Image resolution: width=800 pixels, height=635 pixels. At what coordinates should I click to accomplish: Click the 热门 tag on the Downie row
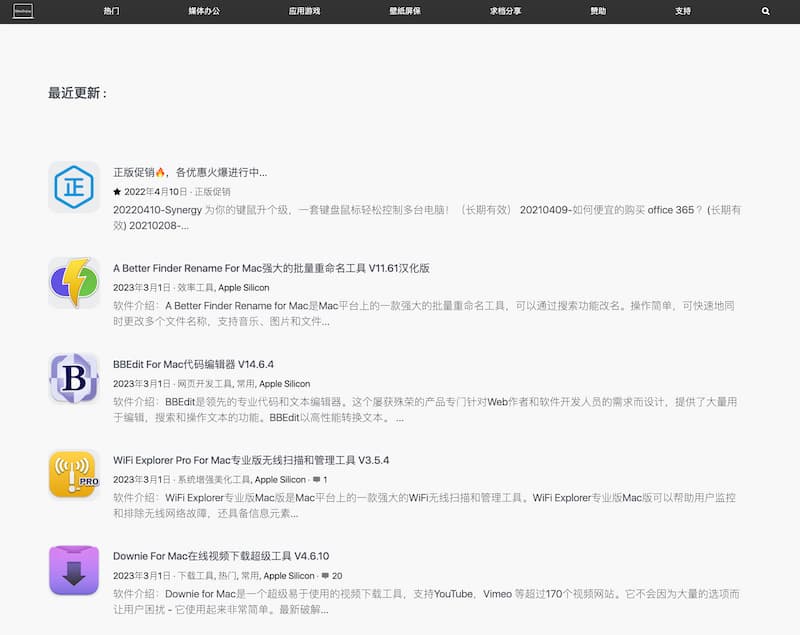tap(227, 575)
